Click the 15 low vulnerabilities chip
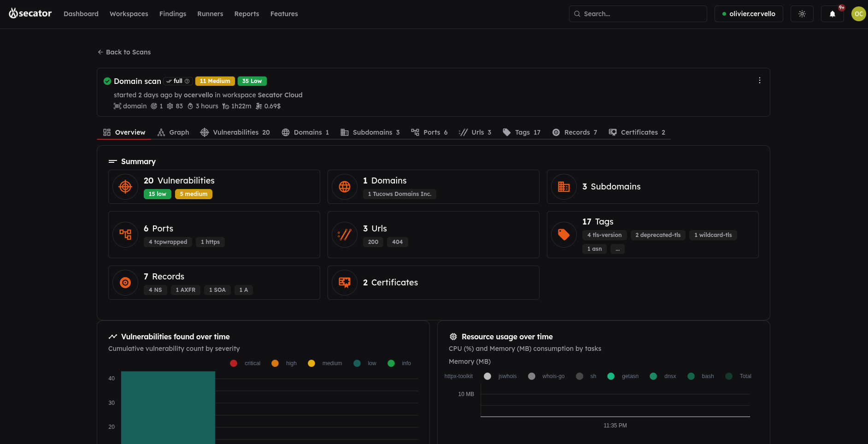This screenshot has width=868, height=444. [x=158, y=194]
